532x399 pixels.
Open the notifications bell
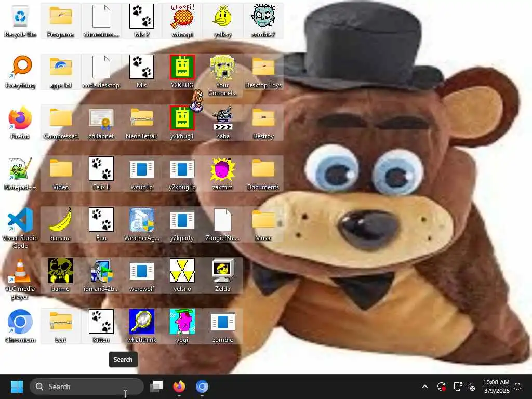(518, 387)
